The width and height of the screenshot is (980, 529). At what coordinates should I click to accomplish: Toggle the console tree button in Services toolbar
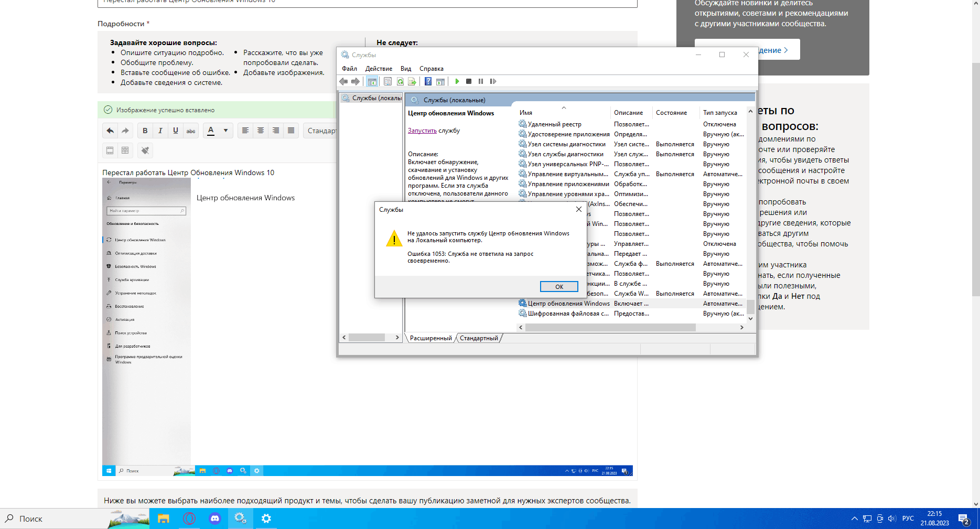point(372,81)
